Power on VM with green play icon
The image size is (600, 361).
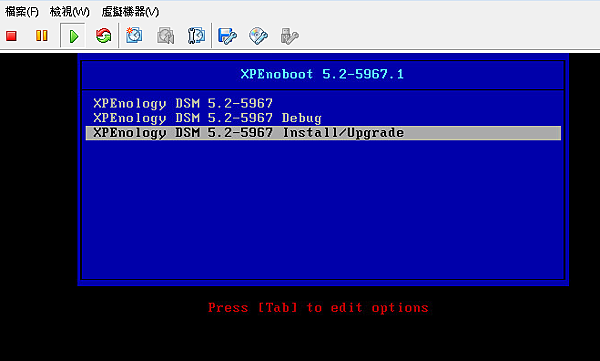click(73, 36)
